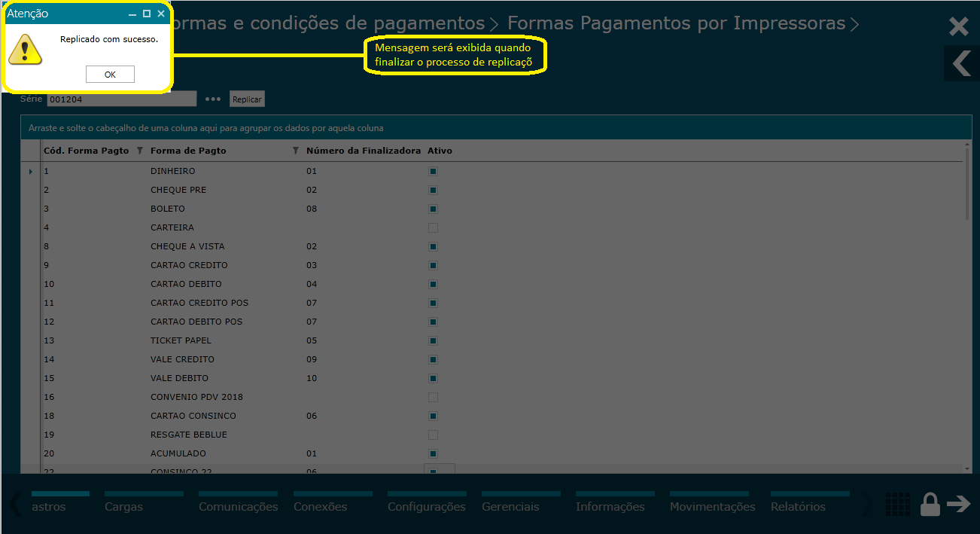The height and width of the screenshot is (534, 980).
Task: Toggle Ativo checkbox for CARTAO DEBITO
Action: [x=433, y=284]
